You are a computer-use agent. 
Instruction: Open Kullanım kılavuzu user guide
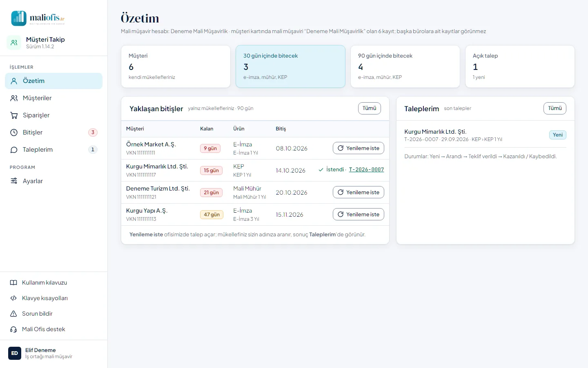coord(53,283)
